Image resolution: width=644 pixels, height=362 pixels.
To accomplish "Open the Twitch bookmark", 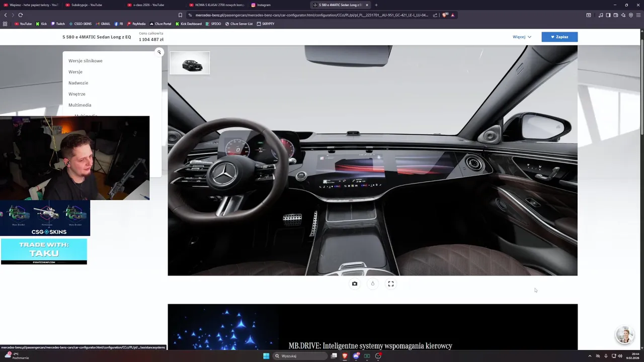I will [58, 24].
